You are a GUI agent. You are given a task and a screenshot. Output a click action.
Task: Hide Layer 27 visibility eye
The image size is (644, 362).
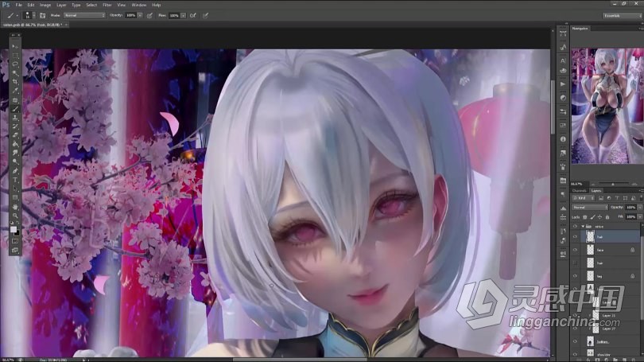click(x=575, y=329)
